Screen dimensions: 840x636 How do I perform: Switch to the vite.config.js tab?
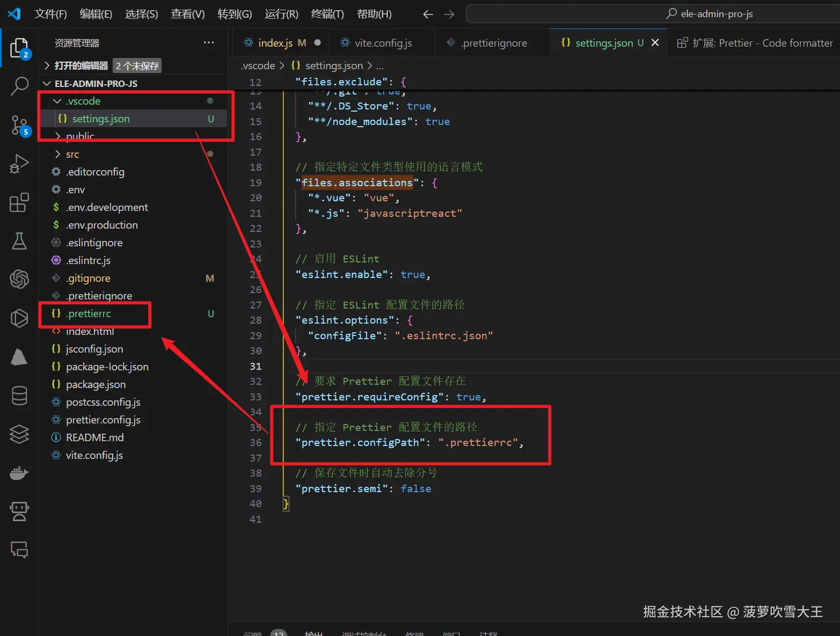383,43
